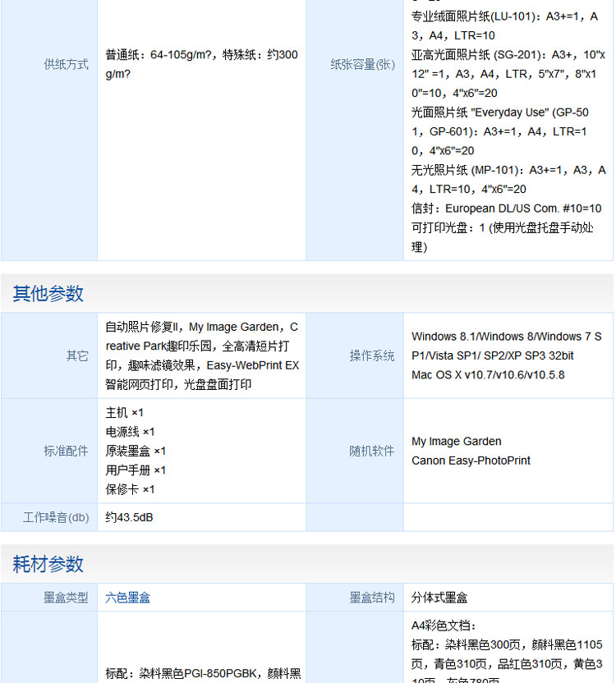Click the 光面照片纸 "Everyday Use" line
The image size is (616, 683).
point(500,112)
